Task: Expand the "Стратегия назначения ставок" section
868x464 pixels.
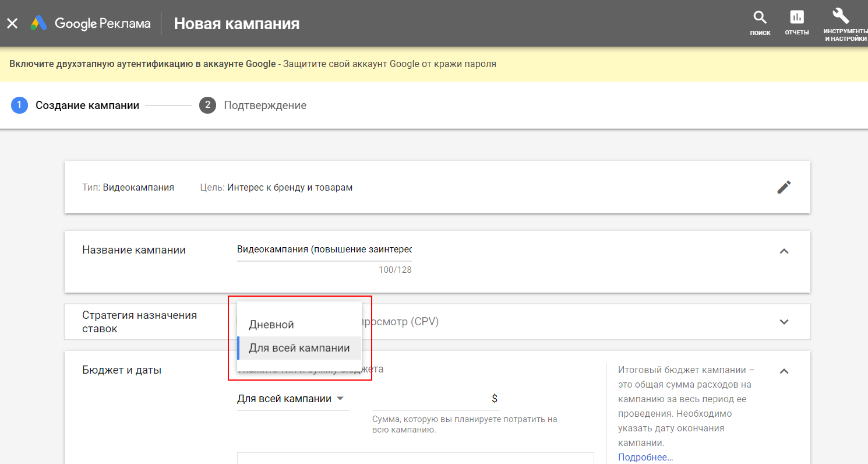Action: click(784, 322)
